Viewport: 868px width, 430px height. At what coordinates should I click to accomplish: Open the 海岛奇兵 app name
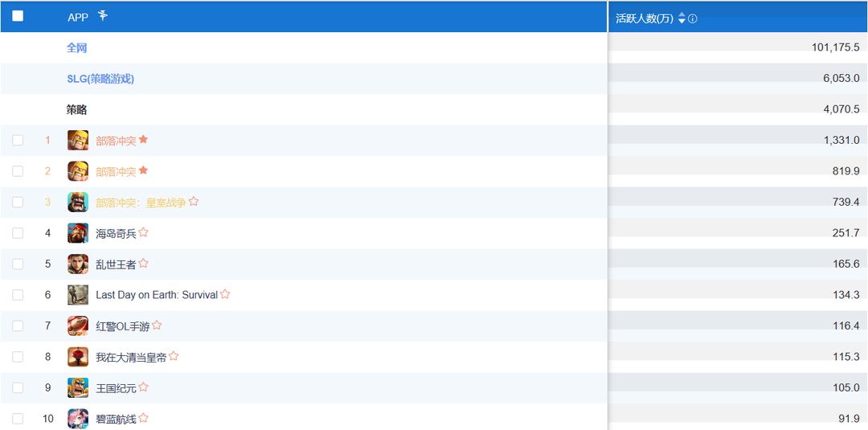click(116, 234)
